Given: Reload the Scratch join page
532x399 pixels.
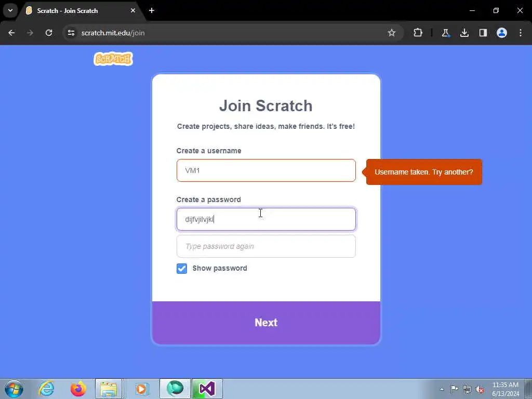Looking at the screenshot, I should [49, 33].
